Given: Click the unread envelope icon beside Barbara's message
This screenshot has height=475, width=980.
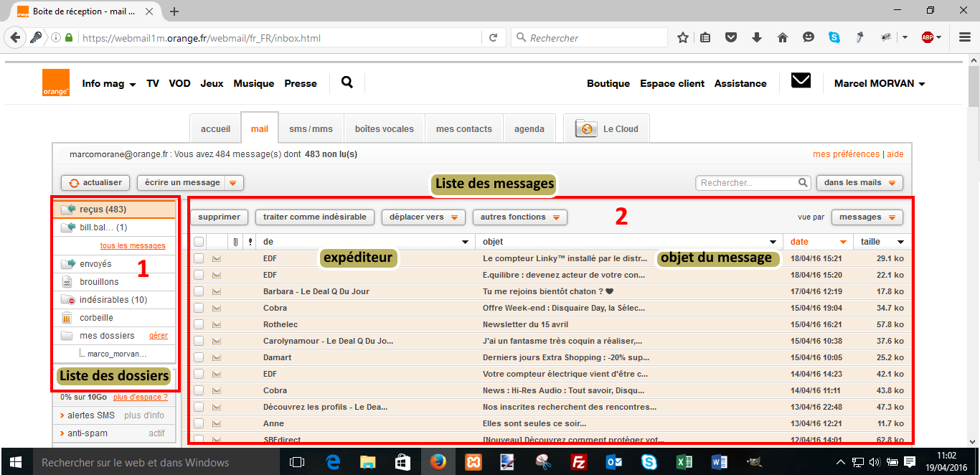Looking at the screenshot, I should click(217, 291).
